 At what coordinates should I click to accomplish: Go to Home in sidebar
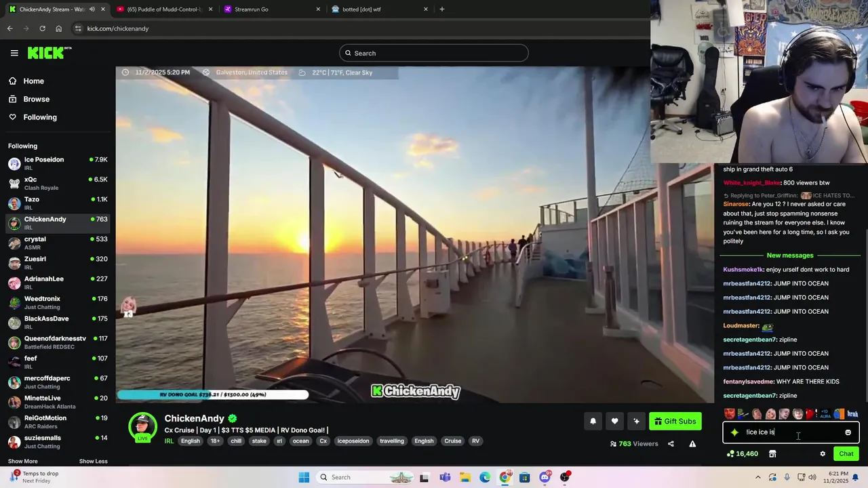pyautogui.click(x=33, y=81)
